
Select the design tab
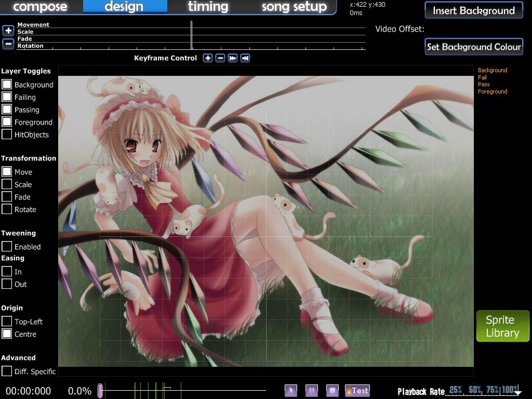pyautogui.click(x=125, y=7)
